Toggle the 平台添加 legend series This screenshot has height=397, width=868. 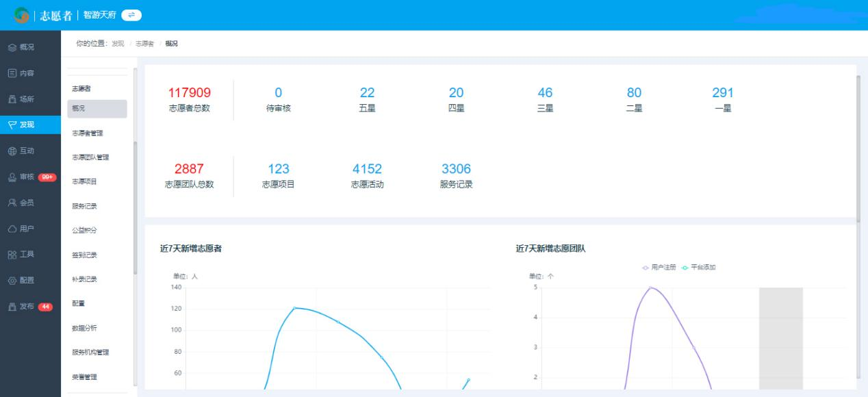pyautogui.click(x=699, y=267)
